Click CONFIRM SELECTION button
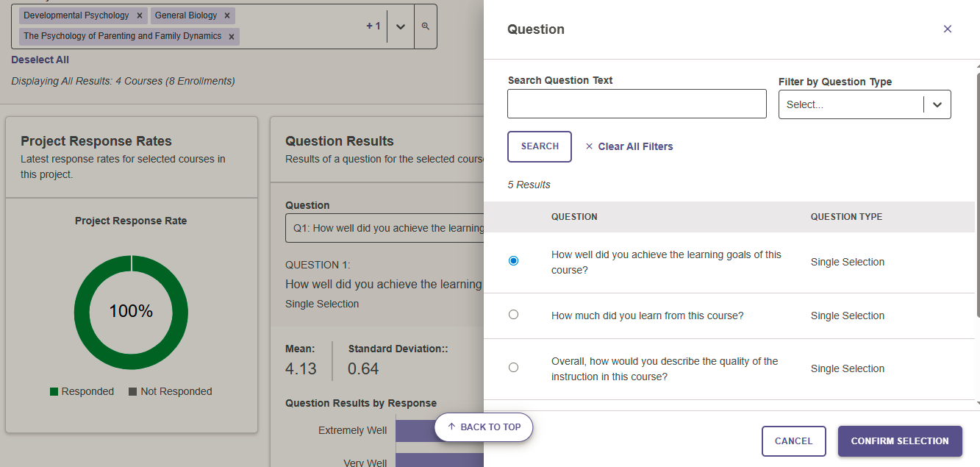The image size is (980, 467). pyautogui.click(x=900, y=441)
